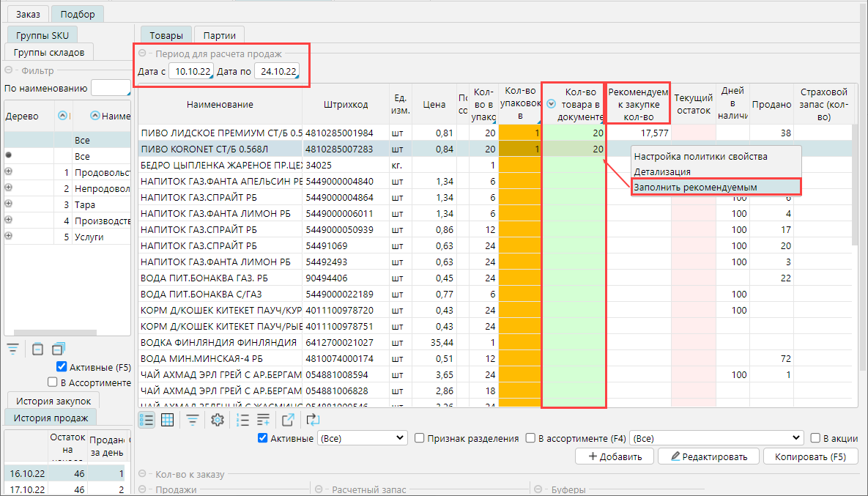The image size is (868, 496).
Task: Enable the В акции checkbox
Action: 815,438
